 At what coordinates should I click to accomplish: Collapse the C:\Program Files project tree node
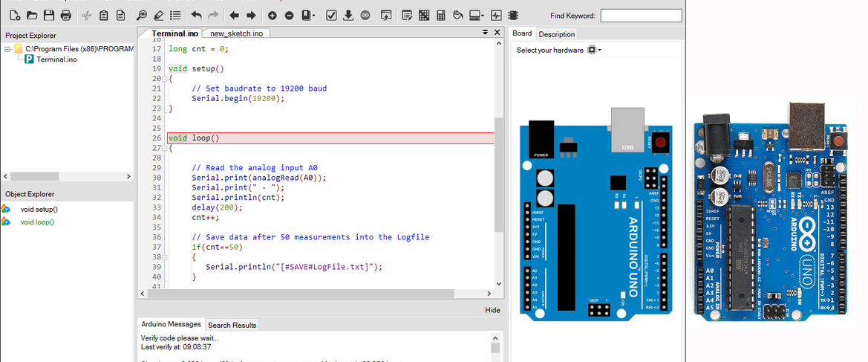point(8,49)
